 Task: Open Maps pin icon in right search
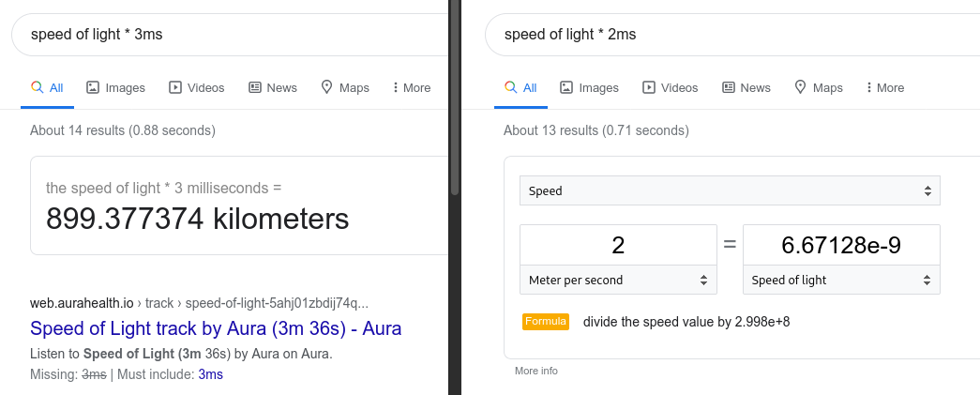(800, 87)
